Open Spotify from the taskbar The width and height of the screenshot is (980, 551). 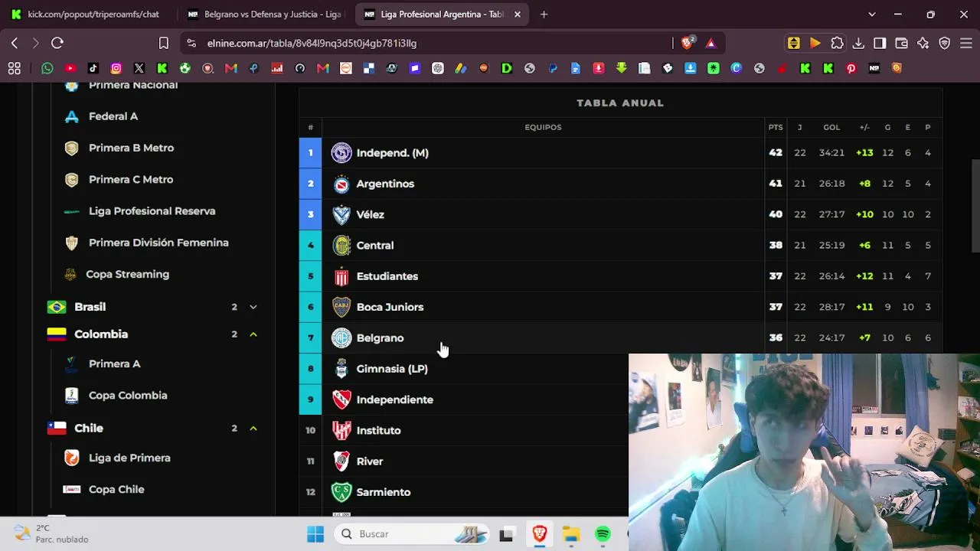point(603,534)
